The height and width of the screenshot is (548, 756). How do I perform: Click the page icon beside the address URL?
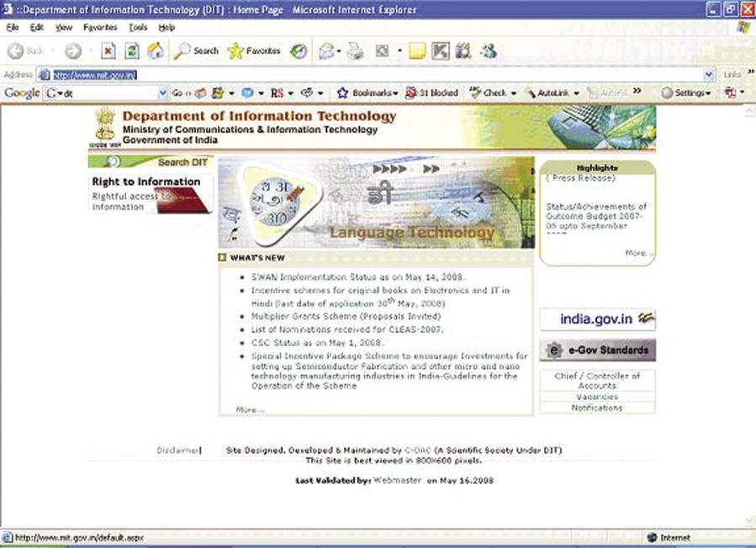(x=45, y=75)
